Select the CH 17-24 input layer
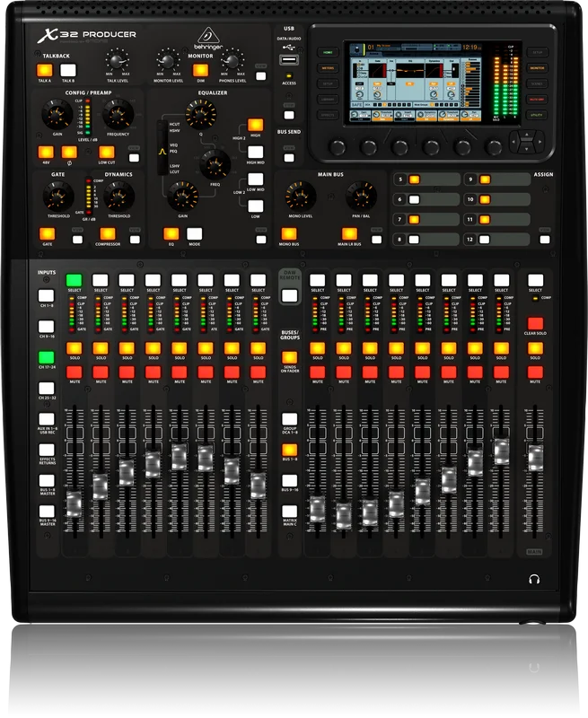This screenshot has height=718, width=588. click(46, 357)
